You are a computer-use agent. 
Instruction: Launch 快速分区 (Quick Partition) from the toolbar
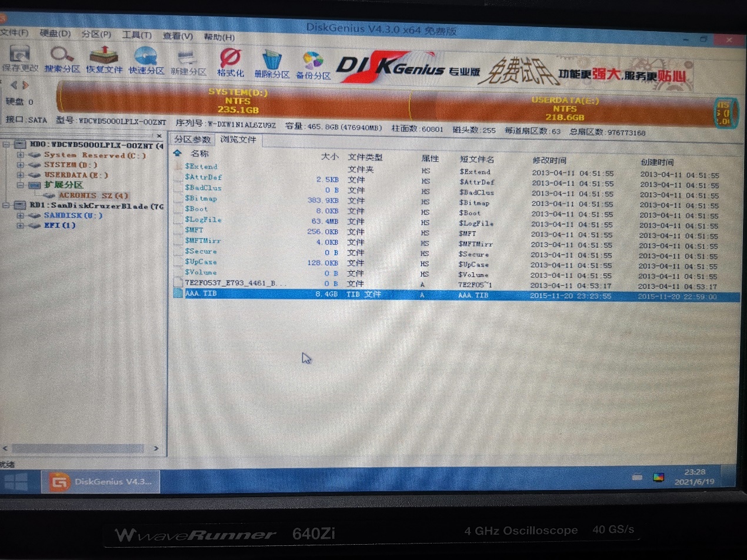[x=146, y=61]
